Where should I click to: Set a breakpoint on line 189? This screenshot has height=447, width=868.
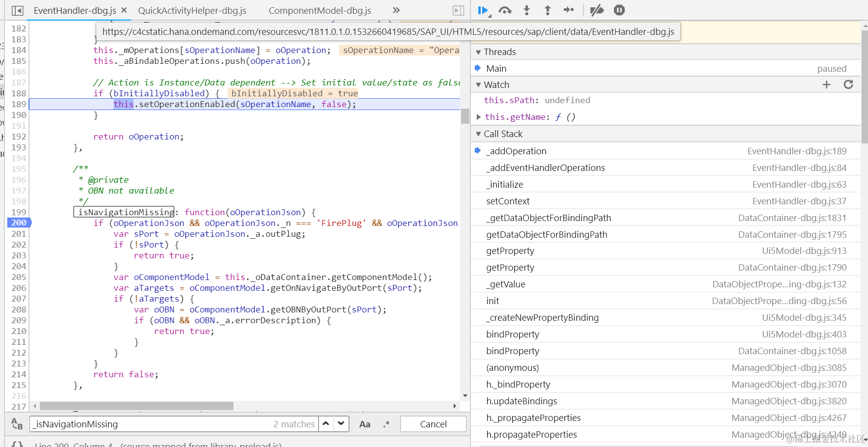click(x=19, y=104)
